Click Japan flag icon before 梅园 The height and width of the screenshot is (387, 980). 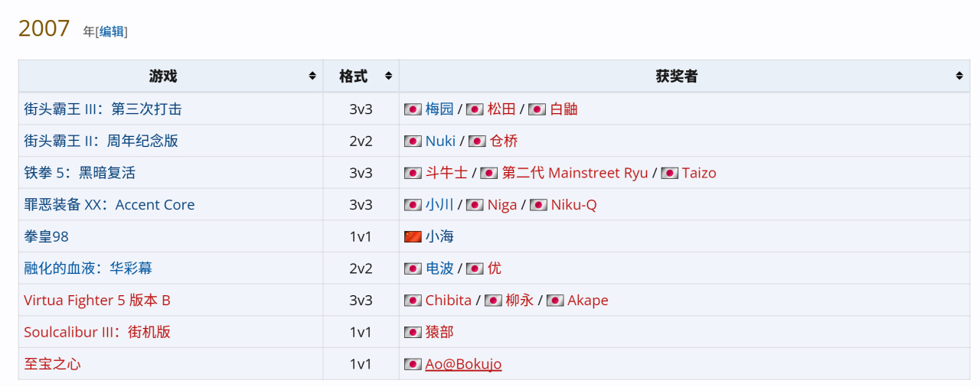[413, 109]
